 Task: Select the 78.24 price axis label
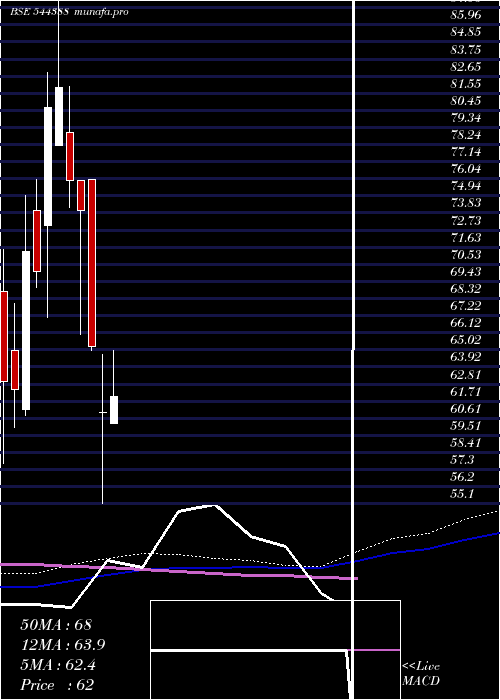coord(466,135)
